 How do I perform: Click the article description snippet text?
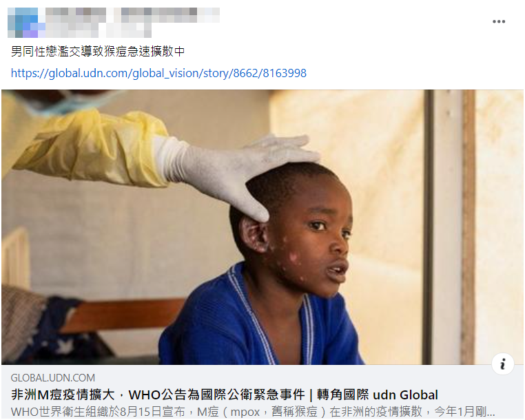[253, 411]
